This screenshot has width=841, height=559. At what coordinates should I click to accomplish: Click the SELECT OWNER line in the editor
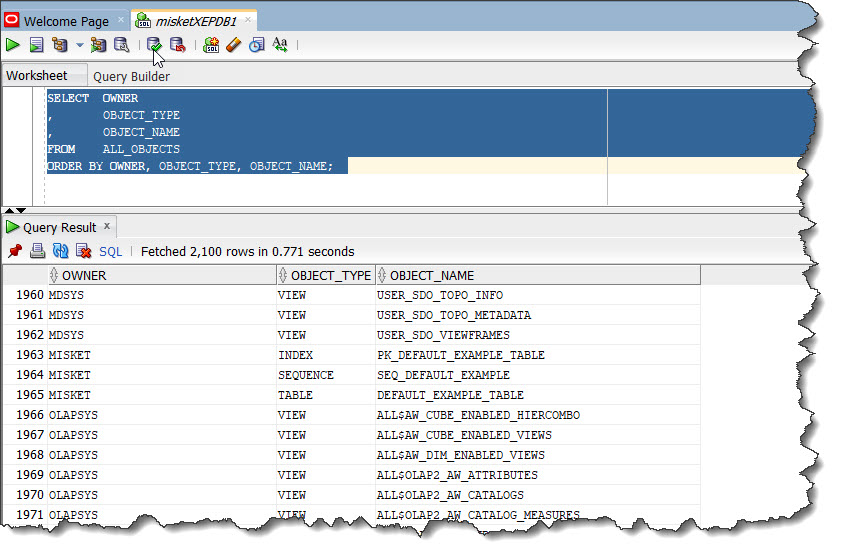(x=93, y=98)
